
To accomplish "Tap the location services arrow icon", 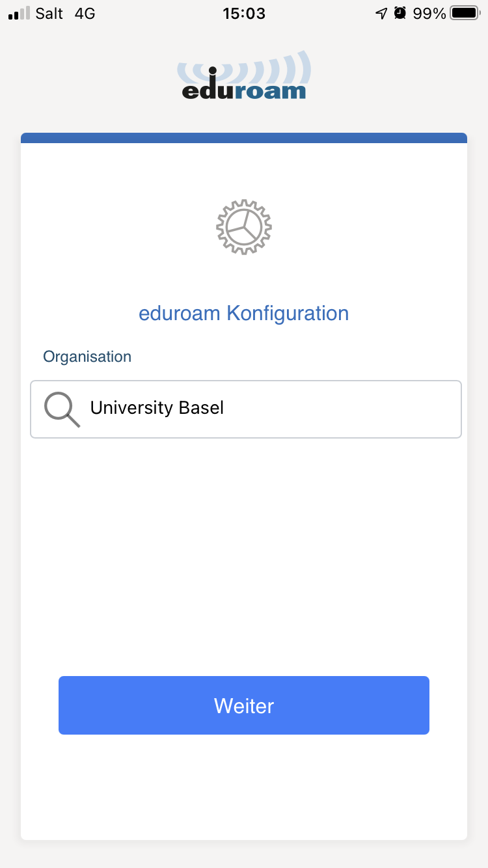I will [381, 14].
